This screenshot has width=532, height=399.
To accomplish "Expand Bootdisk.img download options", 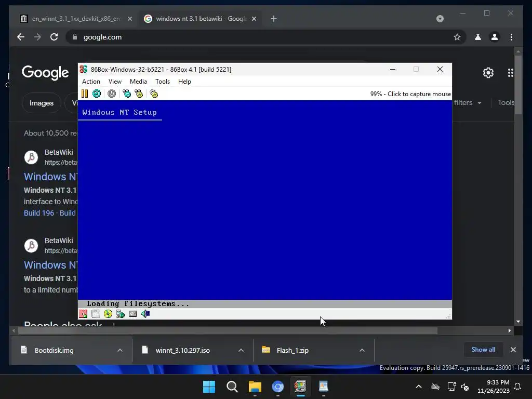I will click(120, 350).
